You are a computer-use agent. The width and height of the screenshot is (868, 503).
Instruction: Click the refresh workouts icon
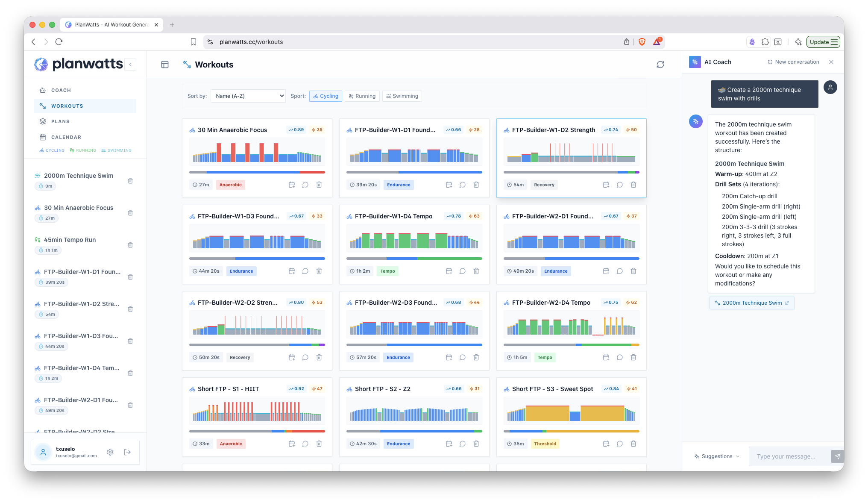click(x=660, y=65)
